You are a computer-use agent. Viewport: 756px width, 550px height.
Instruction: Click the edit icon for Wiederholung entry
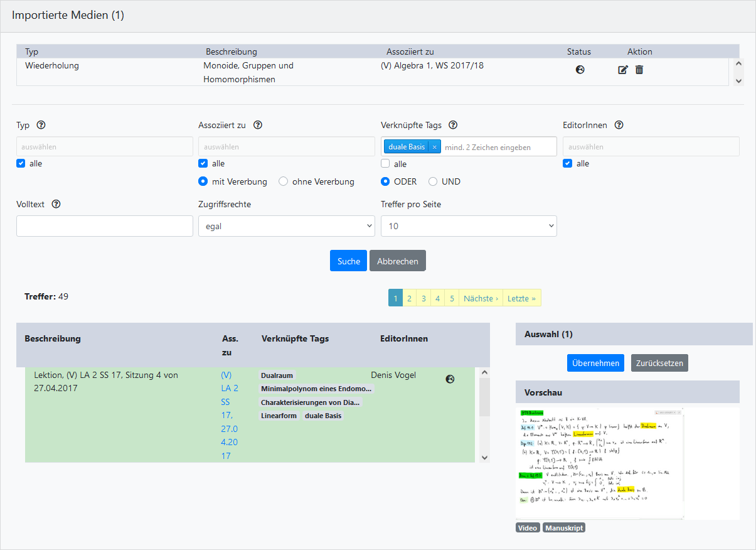[622, 70]
